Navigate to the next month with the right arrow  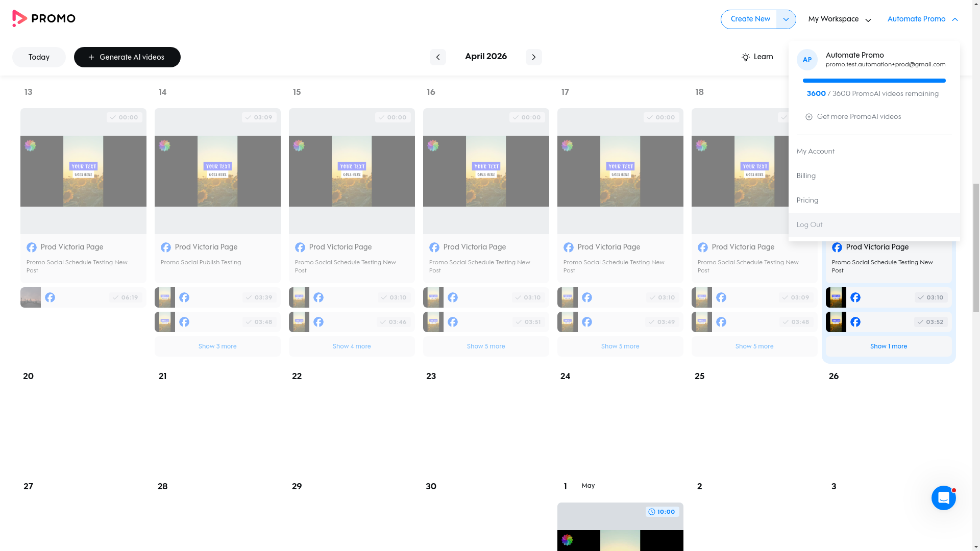[x=534, y=57]
